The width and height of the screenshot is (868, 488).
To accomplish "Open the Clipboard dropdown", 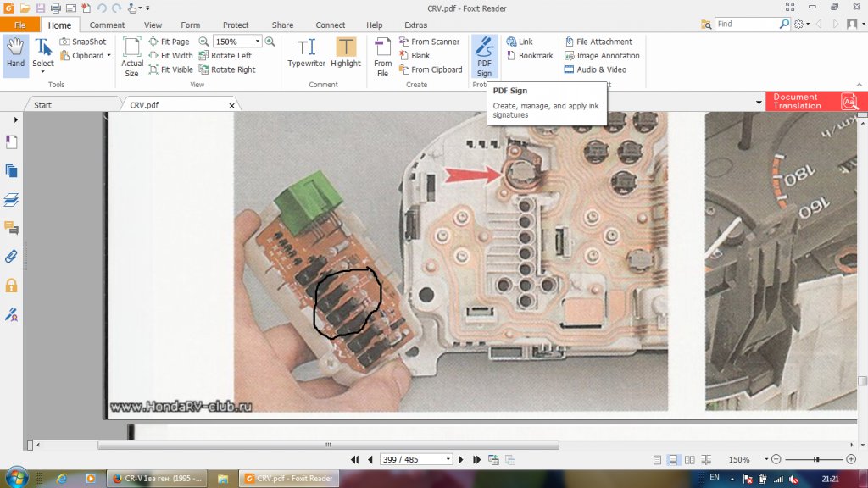I will click(86, 55).
